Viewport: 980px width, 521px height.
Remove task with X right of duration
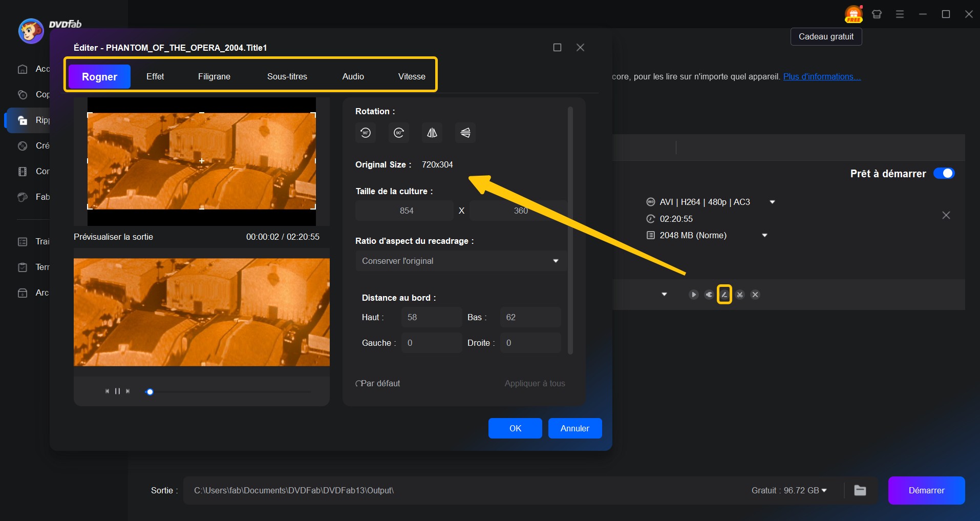pyautogui.click(x=946, y=215)
